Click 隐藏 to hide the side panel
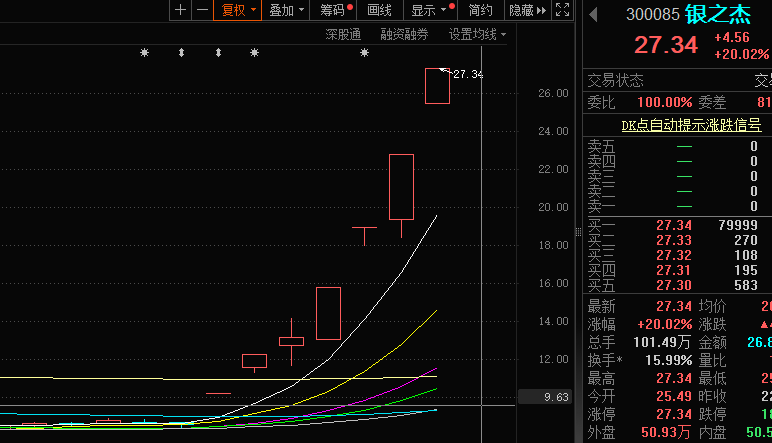 (526, 10)
